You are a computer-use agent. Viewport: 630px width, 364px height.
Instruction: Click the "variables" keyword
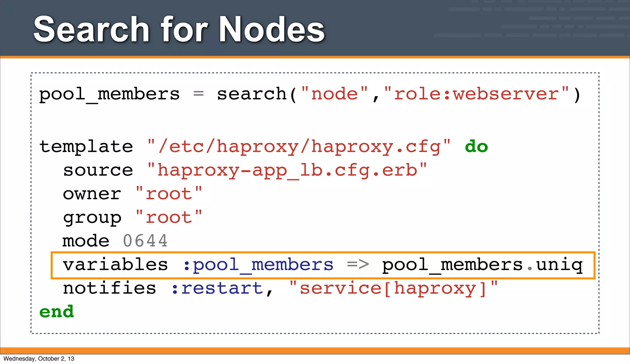[116, 264]
